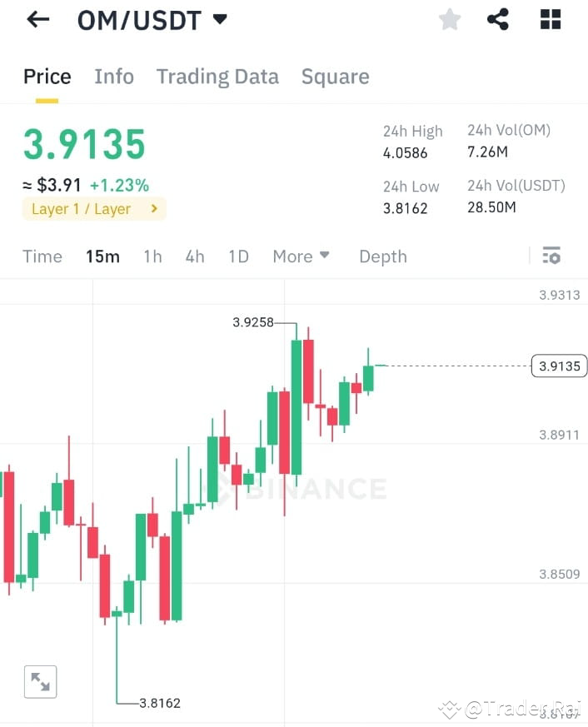Select the Square tab
Screen dimensions: 588x727
tap(335, 77)
